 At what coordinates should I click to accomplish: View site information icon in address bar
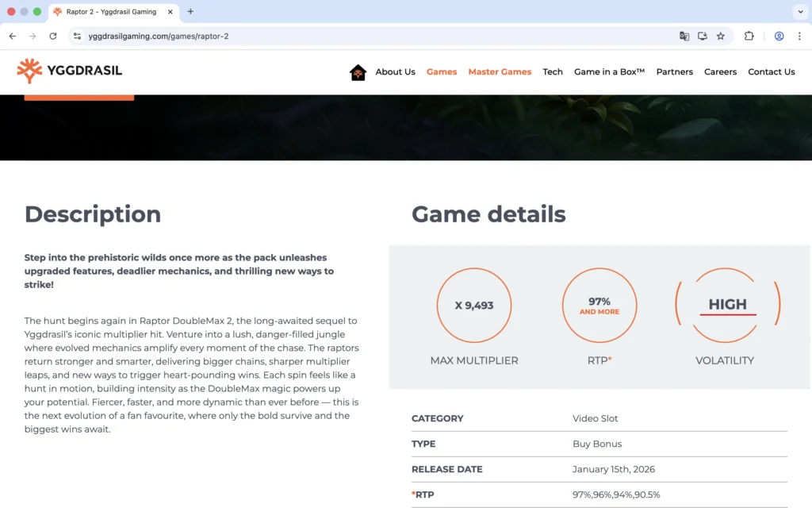click(77, 37)
